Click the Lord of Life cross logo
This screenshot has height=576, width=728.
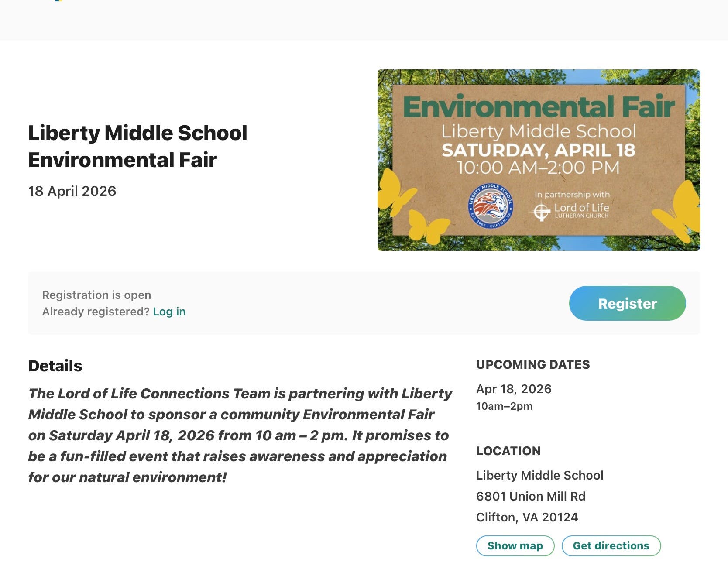pos(542,211)
